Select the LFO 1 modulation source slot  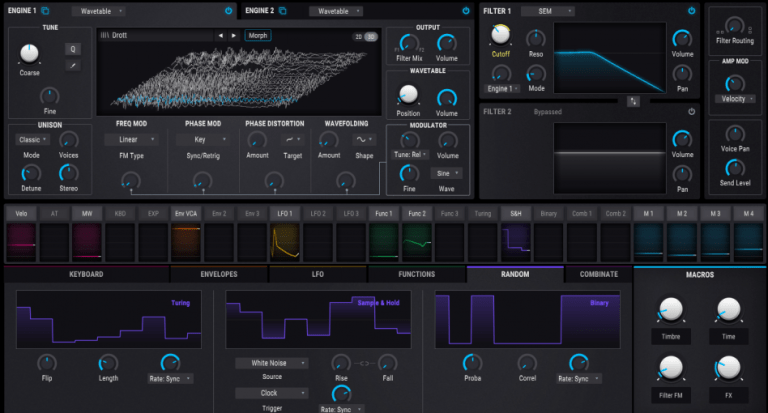(x=284, y=213)
